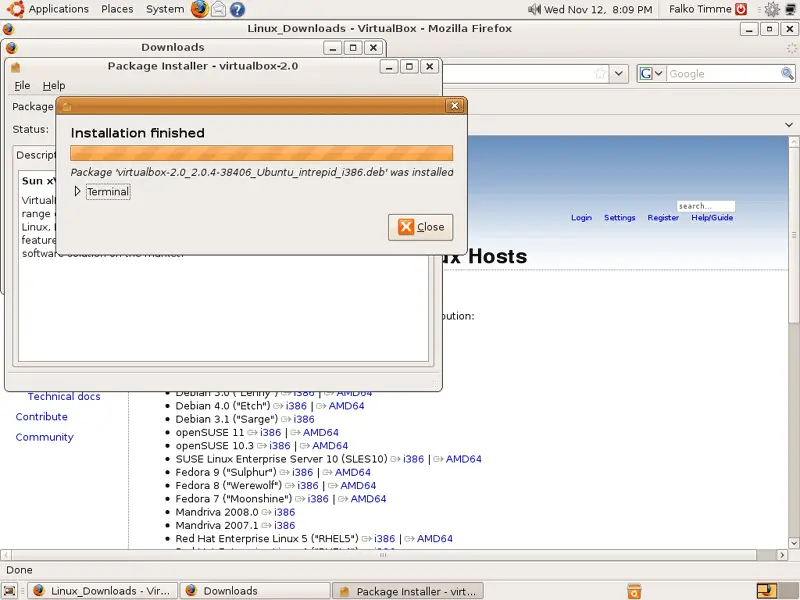Launch Firefox from the top panel icon
This screenshot has height=600, width=800.
[x=199, y=9]
